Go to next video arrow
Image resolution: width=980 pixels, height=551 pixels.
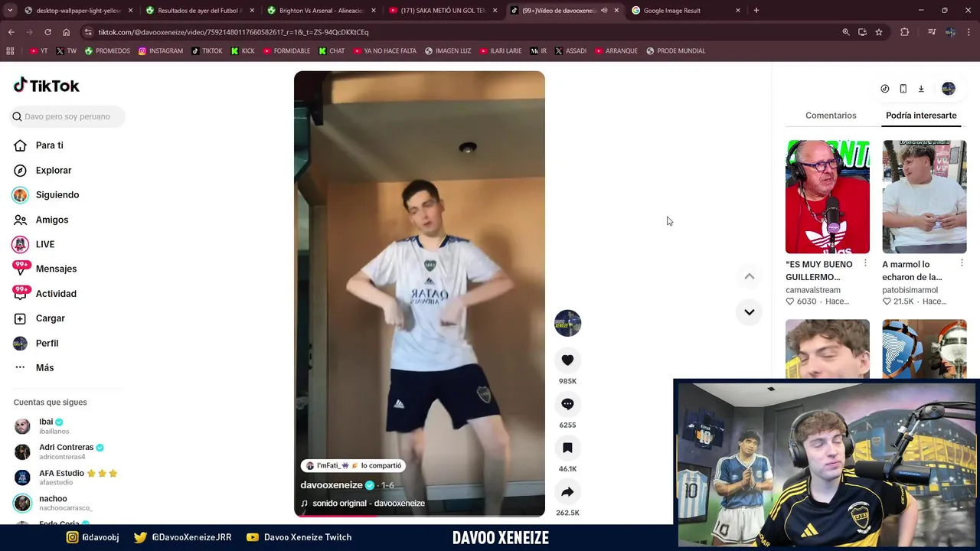[749, 311]
